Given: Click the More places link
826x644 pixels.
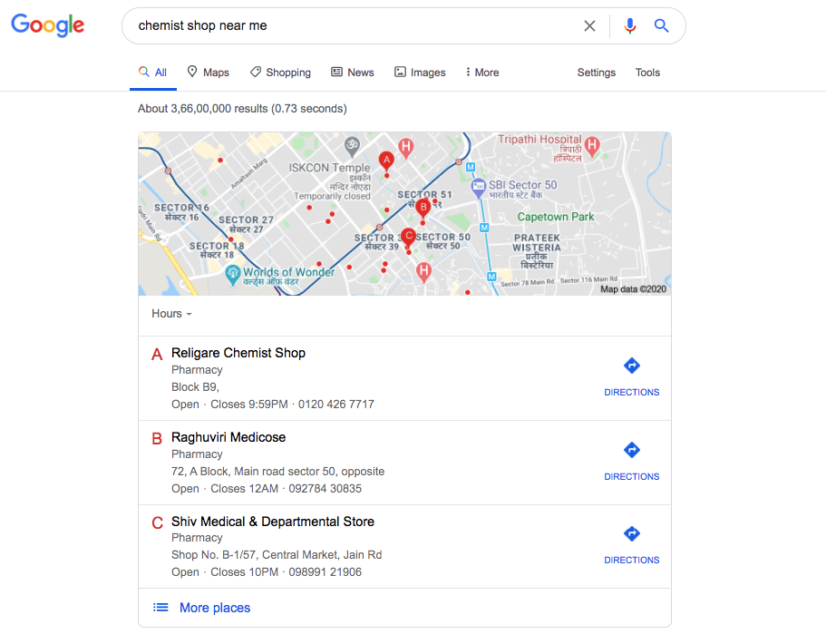Looking at the screenshot, I should (x=215, y=608).
